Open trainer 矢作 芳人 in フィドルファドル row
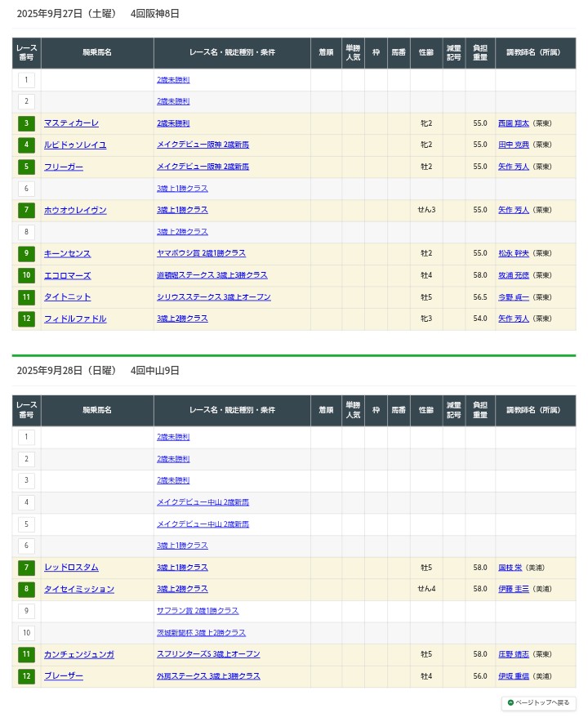The height and width of the screenshot is (722, 588). point(514,319)
